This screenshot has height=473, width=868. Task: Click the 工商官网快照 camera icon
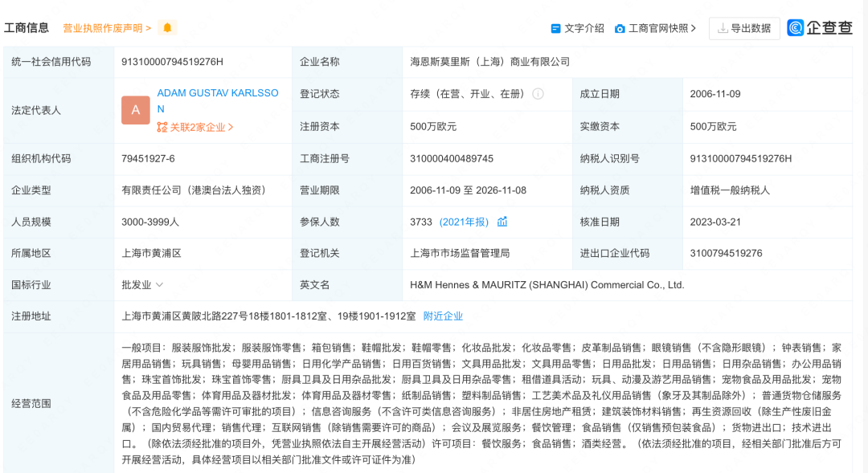click(620, 28)
